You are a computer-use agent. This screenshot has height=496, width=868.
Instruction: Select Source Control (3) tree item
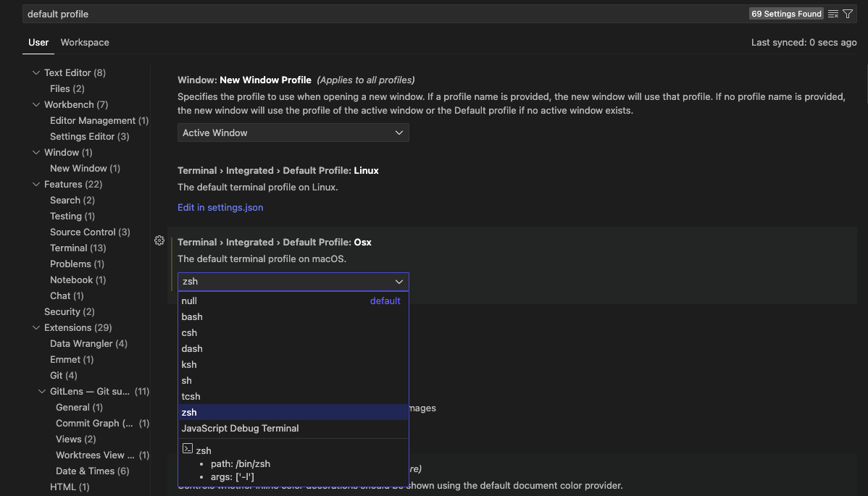90,232
